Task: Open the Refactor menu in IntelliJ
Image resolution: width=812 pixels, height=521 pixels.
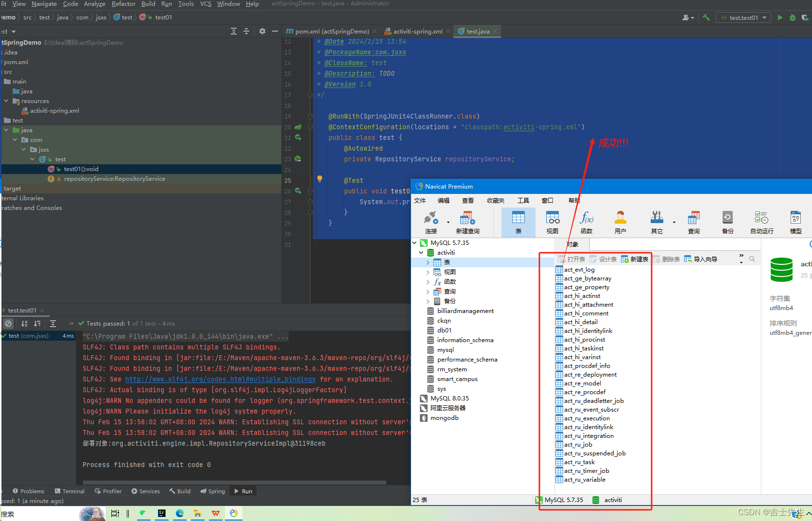Action: pos(123,4)
